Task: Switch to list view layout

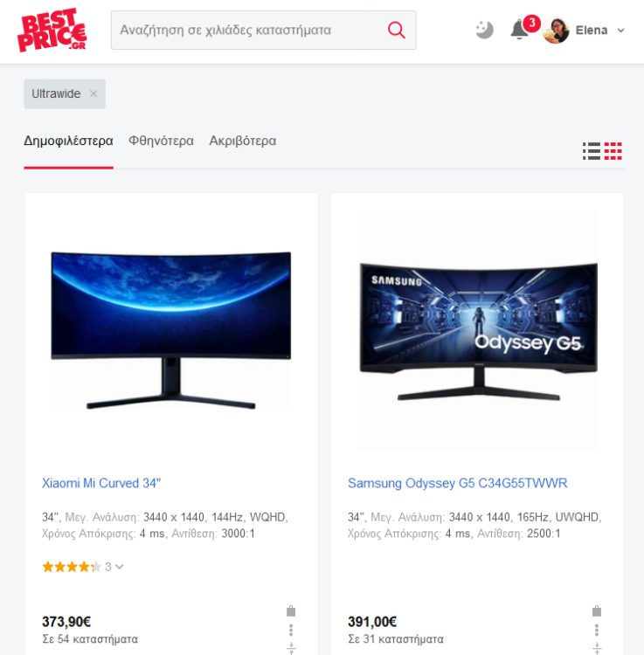Action: [592, 151]
